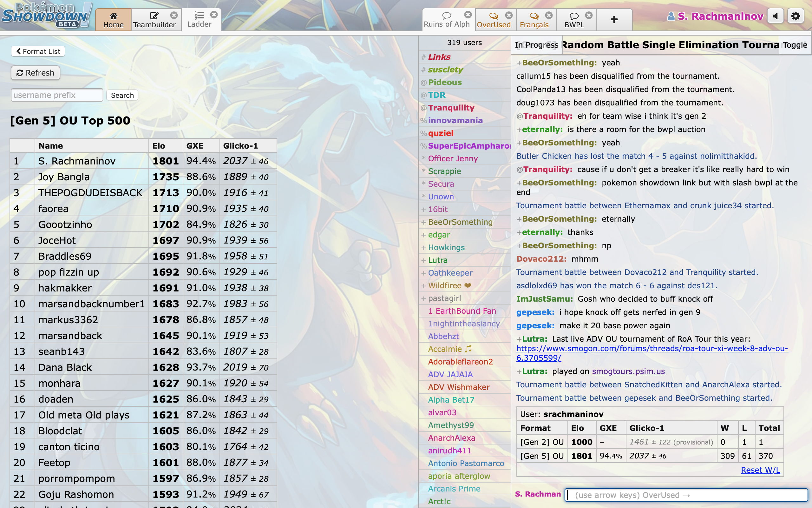Close the Teambuilder tab

pyautogui.click(x=174, y=15)
